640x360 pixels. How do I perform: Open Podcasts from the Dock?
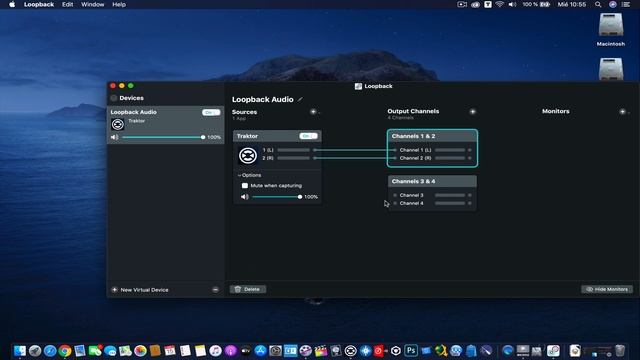[230, 351]
